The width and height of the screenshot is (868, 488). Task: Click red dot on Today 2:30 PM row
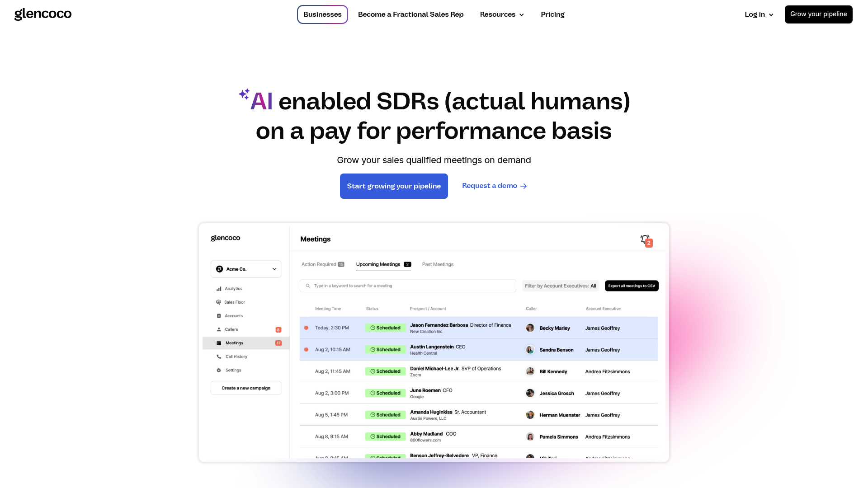tap(306, 328)
